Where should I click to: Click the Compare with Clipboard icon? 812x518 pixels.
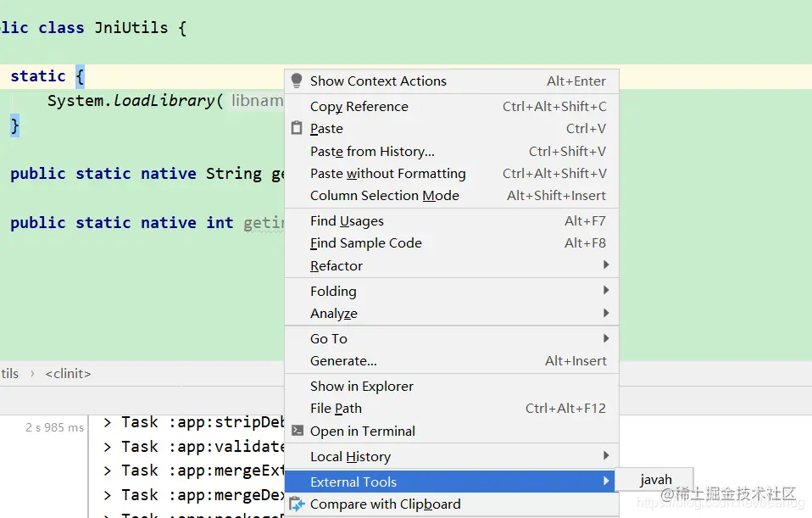pos(298,504)
